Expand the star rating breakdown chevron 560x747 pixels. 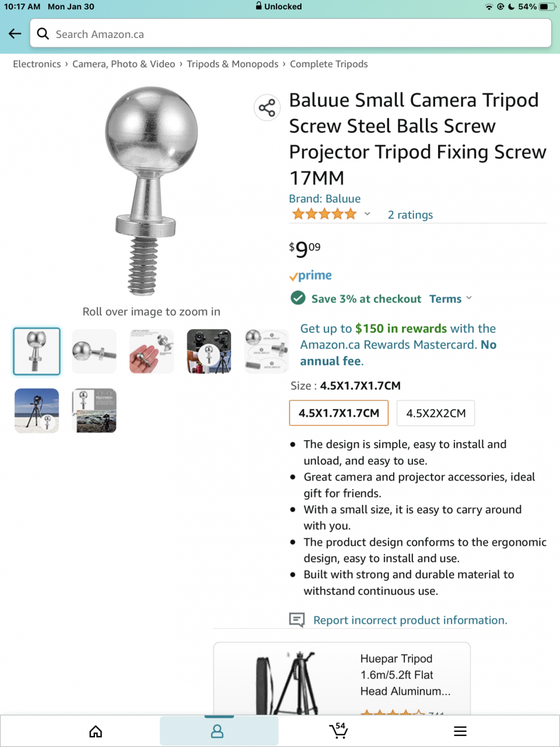pyautogui.click(x=367, y=214)
